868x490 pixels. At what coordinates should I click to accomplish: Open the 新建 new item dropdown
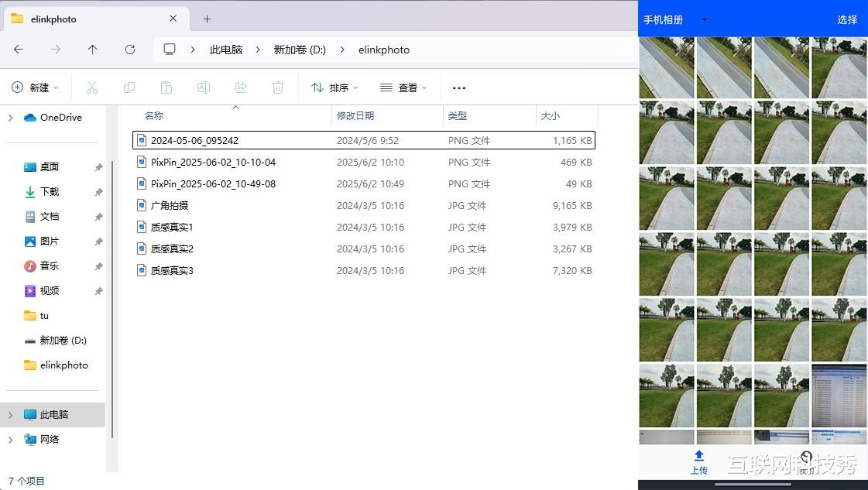click(x=35, y=87)
